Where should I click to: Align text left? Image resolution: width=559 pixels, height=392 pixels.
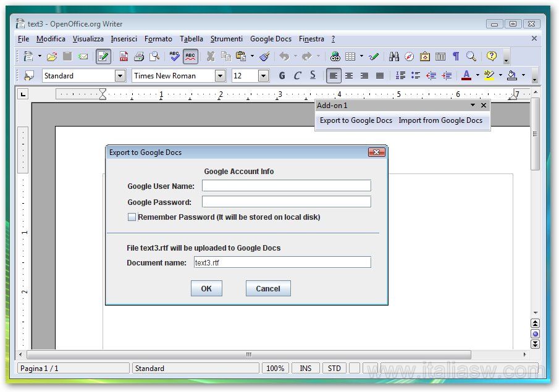(334, 75)
